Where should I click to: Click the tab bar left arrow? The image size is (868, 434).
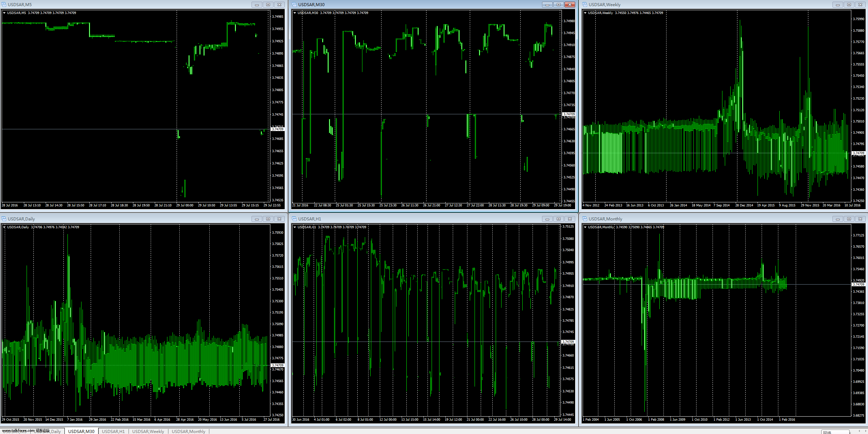tap(859, 431)
